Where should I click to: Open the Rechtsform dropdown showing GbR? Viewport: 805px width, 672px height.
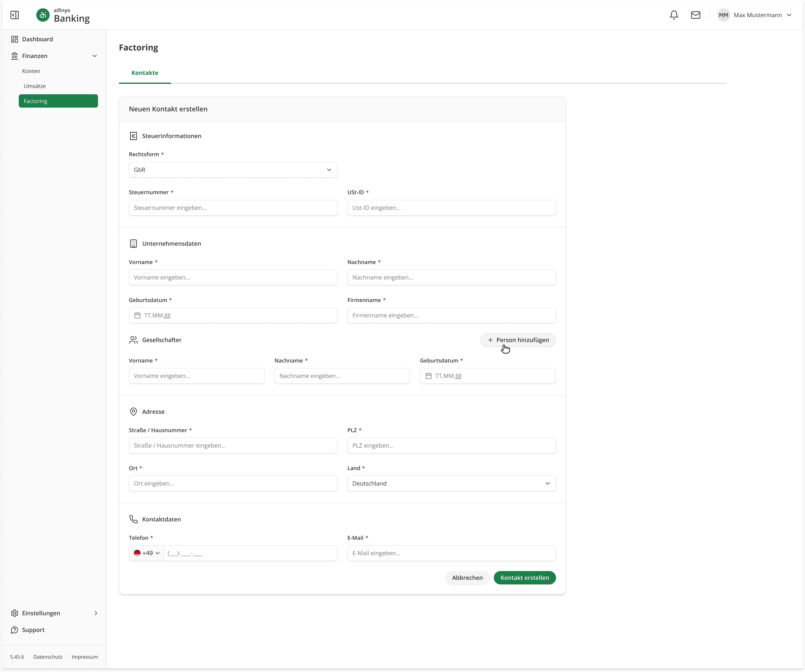click(233, 170)
